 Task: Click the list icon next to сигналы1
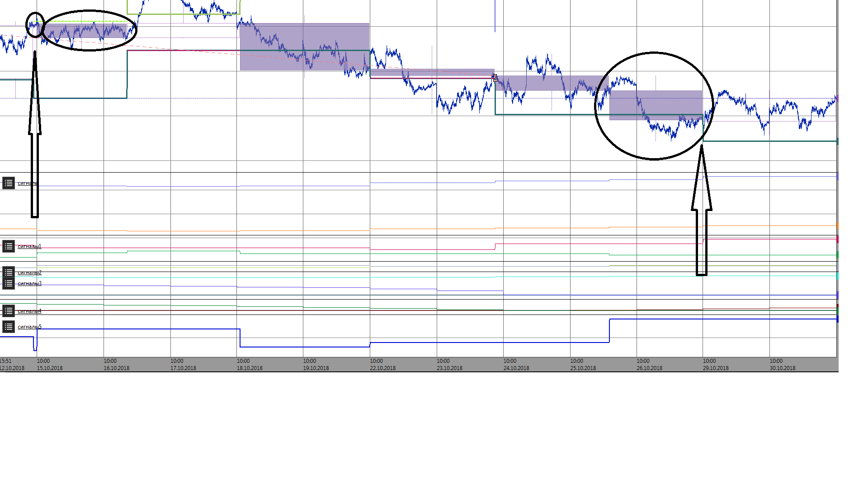8,246
